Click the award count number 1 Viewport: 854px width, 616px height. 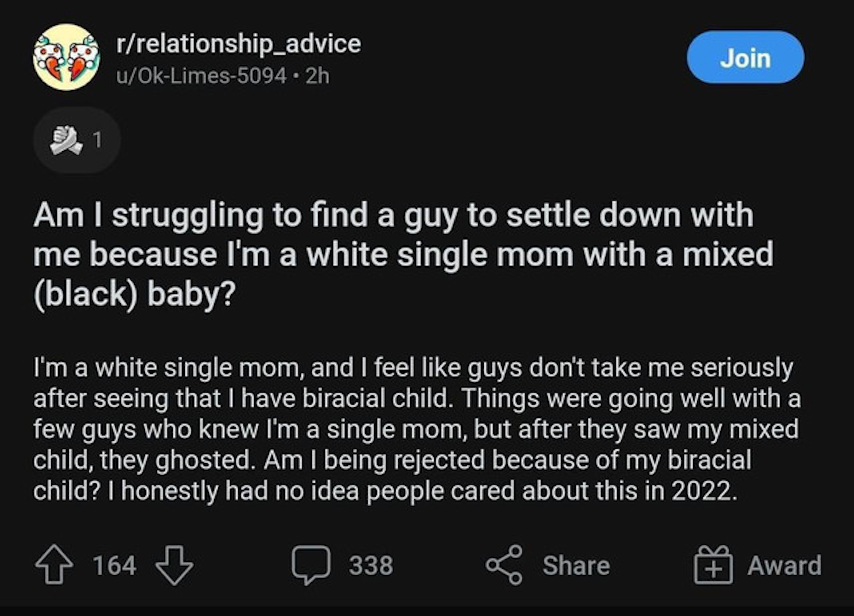[97, 140]
